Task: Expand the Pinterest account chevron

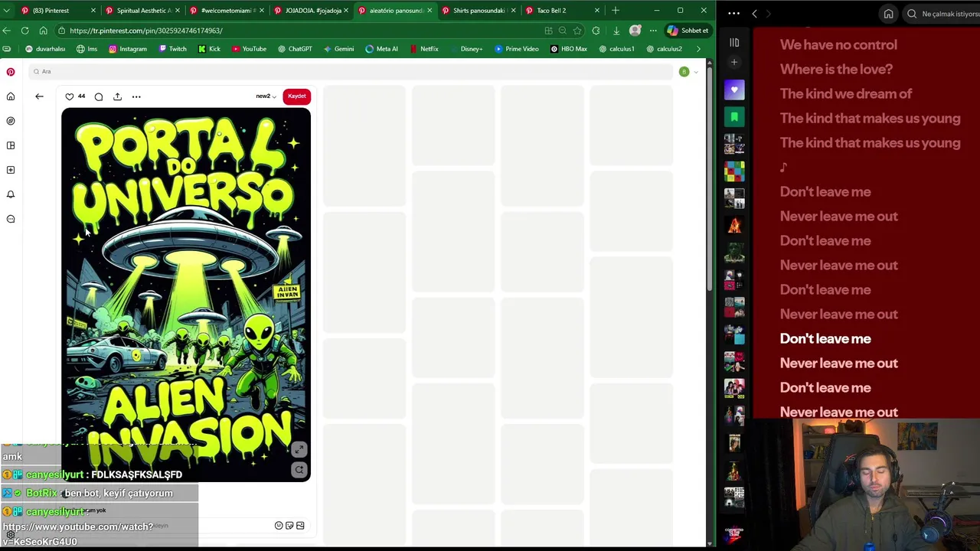Action: [695, 72]
